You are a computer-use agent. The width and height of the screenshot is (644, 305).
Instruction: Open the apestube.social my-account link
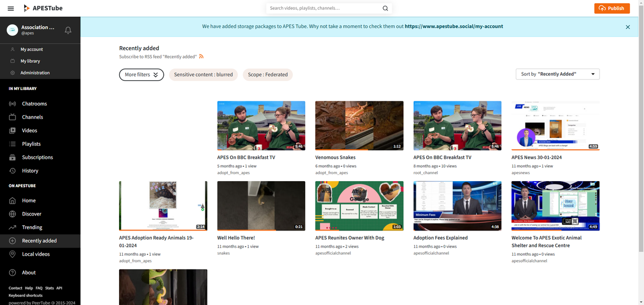[454, 26]
